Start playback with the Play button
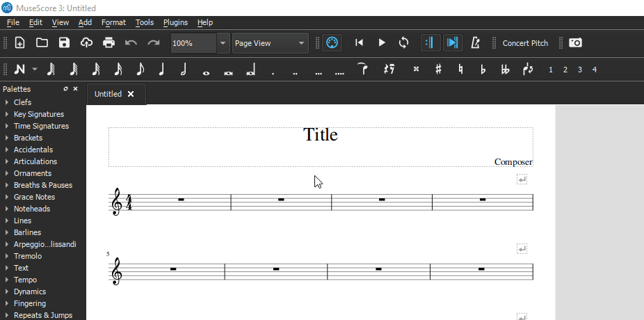 (382, 42)
